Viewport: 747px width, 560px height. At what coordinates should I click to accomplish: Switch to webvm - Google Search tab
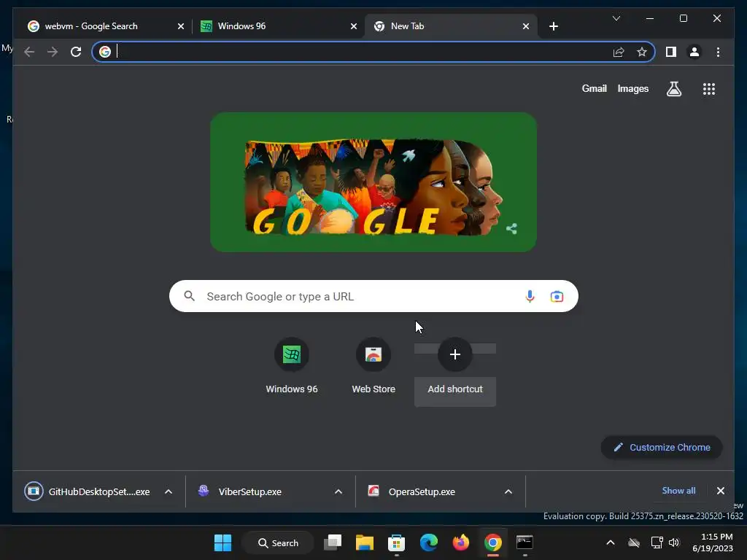pos(106,26)
